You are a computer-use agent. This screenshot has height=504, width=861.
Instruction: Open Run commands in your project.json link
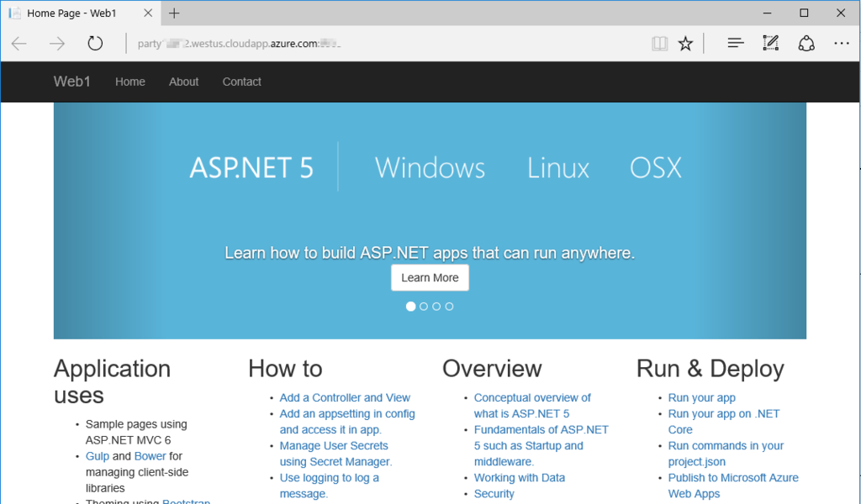(726, 454)
